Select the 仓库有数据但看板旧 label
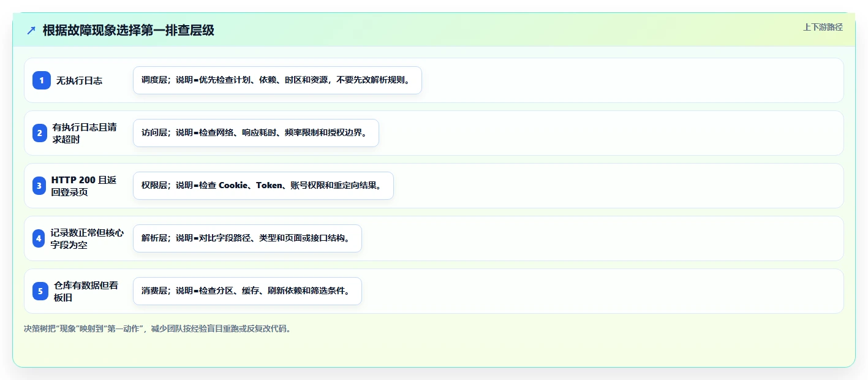 [x=86, y=291]
